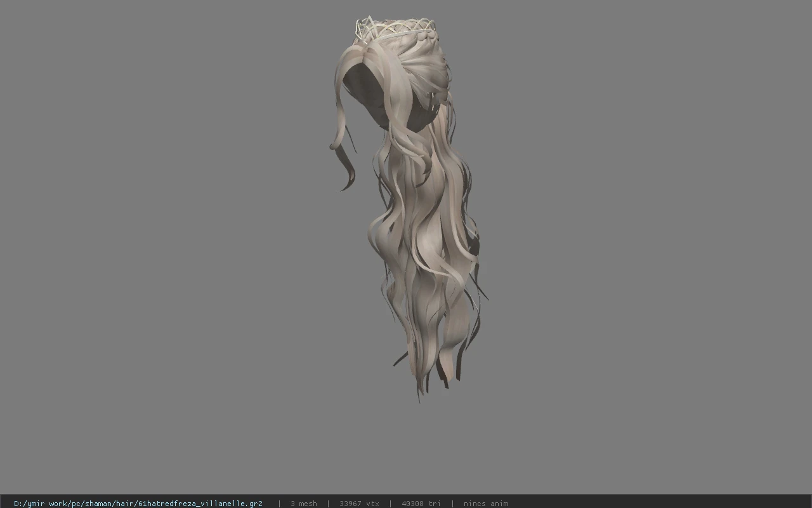Click the 'nincs anim' status entry
Viewport: 812px width, 508px height.
coord(485,504)
